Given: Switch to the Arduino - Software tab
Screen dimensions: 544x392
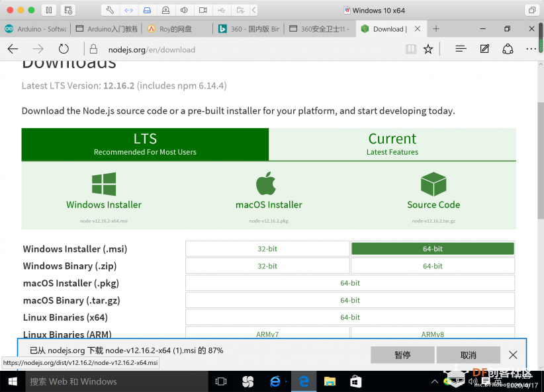Looking at the screenshot, I should (x=36, y=29).
